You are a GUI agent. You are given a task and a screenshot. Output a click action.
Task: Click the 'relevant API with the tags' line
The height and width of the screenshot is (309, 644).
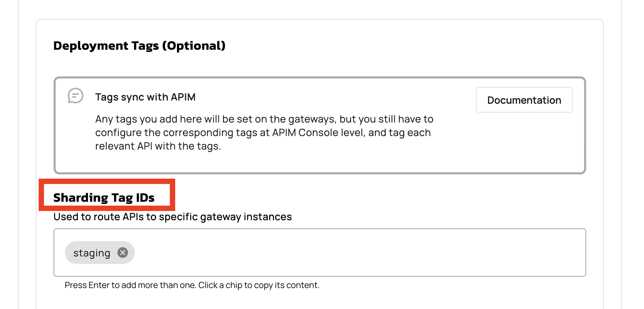[158, 146]
